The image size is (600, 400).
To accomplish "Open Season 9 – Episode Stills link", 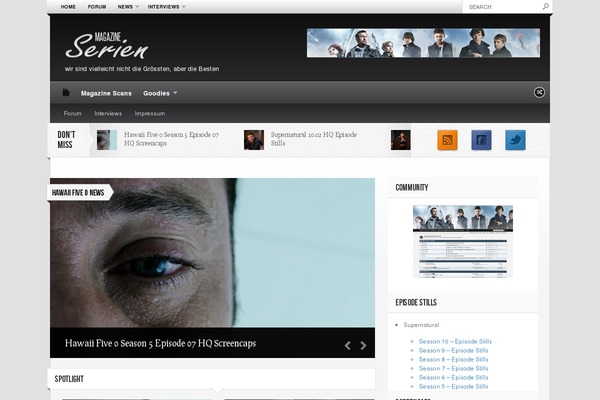I will (453, 351).
